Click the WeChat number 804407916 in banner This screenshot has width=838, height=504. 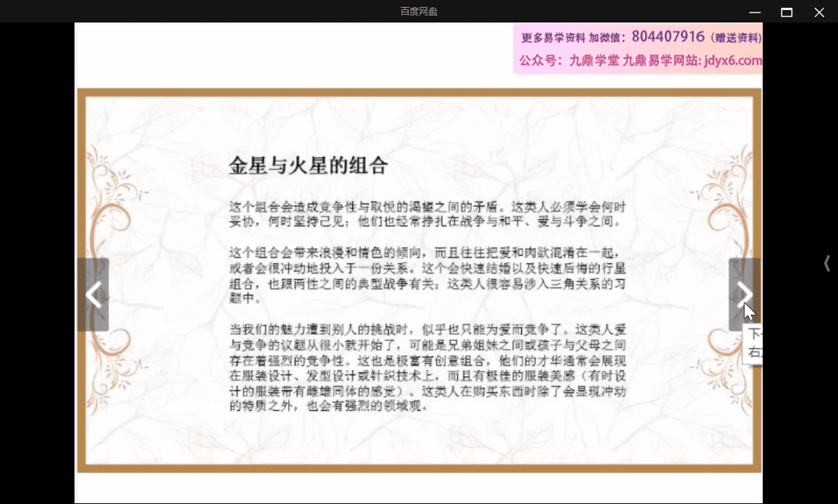[667, 36]
